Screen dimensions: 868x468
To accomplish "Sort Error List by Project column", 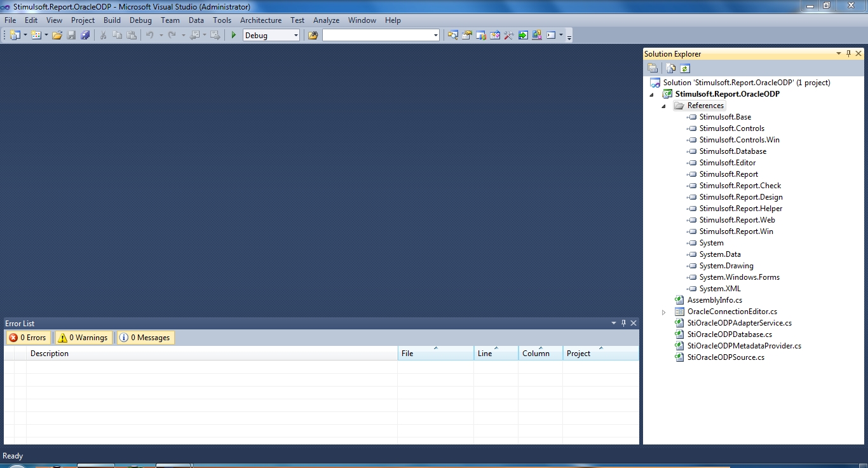I will [600, 354].
